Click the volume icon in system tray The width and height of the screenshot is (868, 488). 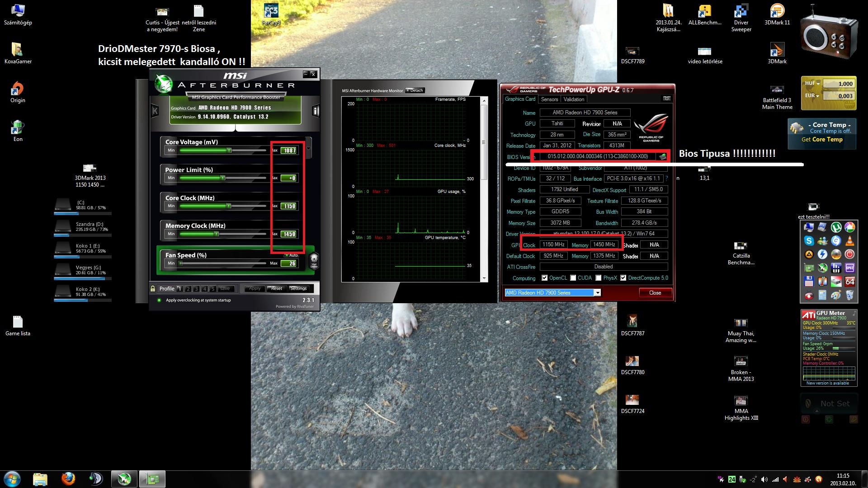[x=764, y=479]
